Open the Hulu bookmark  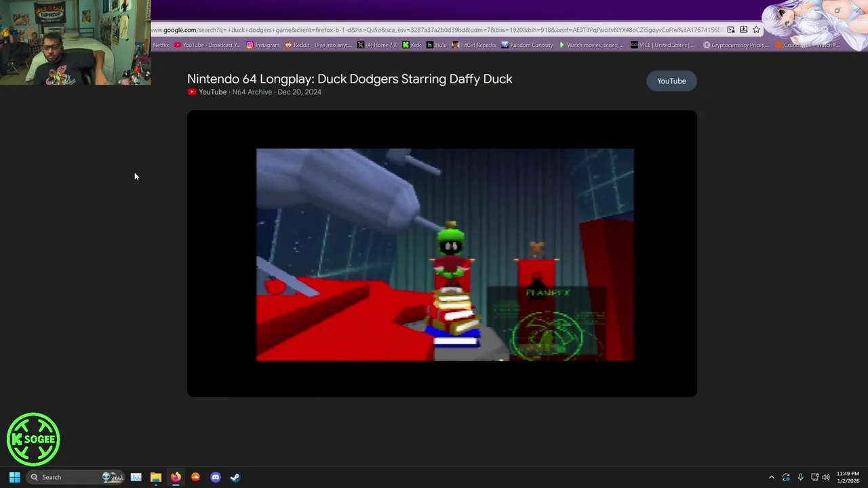(x=436, y=45)
